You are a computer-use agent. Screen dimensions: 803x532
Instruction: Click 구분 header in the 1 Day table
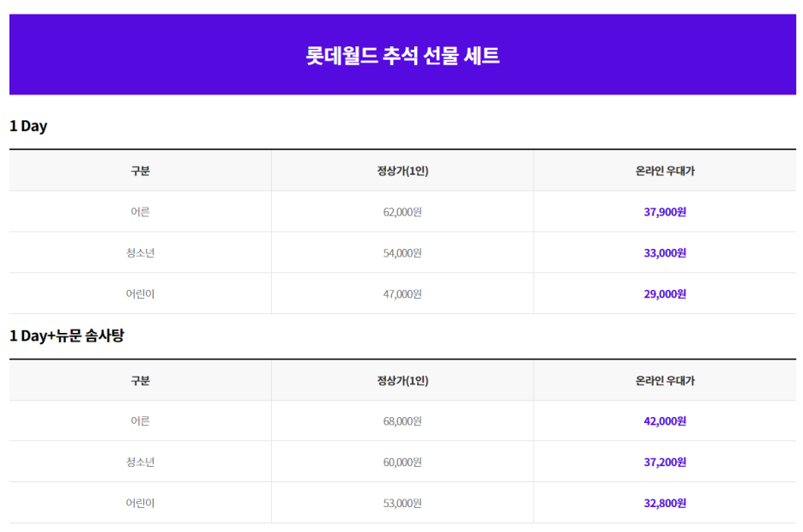pos(141,171)
